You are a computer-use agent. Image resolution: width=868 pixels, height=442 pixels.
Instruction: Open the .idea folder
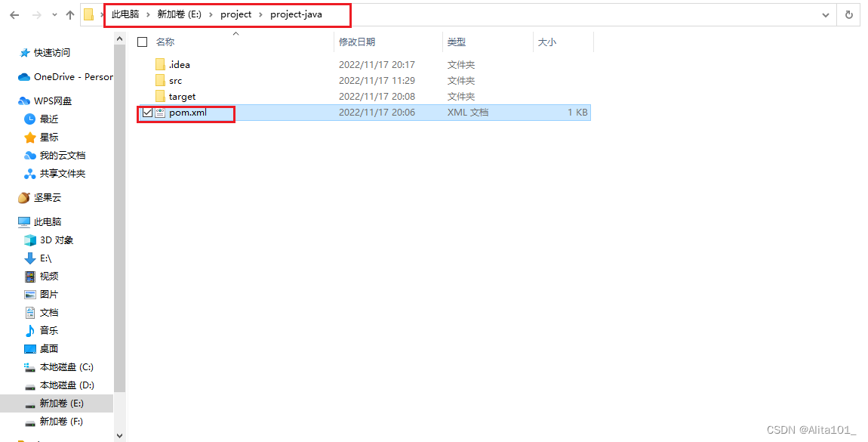179,64
